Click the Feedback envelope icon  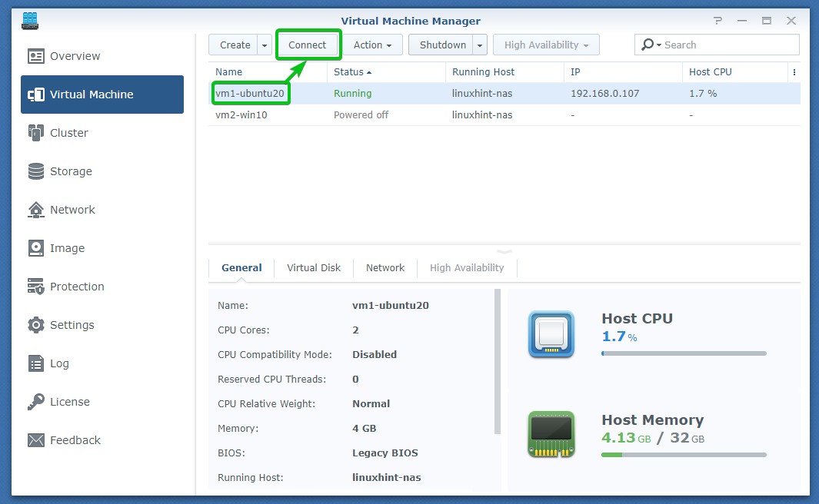(36, 440)
